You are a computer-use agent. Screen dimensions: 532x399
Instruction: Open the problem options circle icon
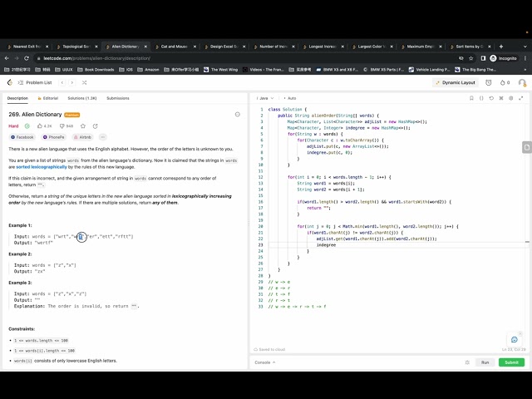tap(238, 115)
